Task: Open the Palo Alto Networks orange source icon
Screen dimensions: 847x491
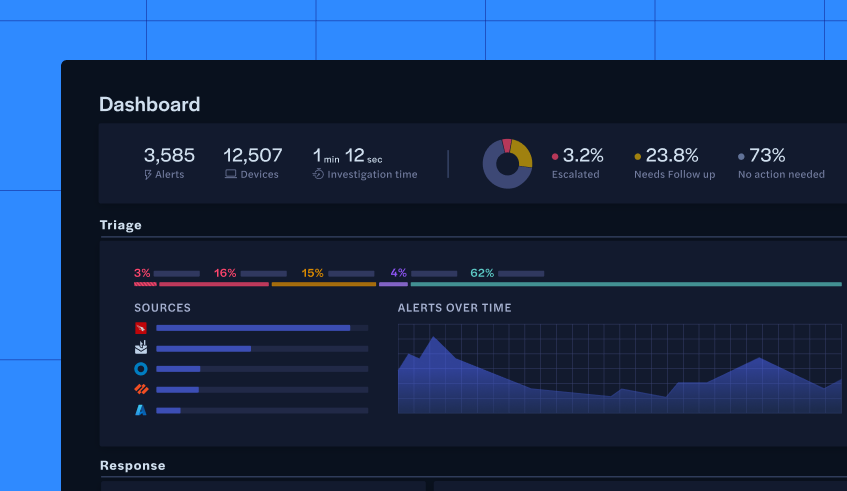Action: [x=141, y=390]
